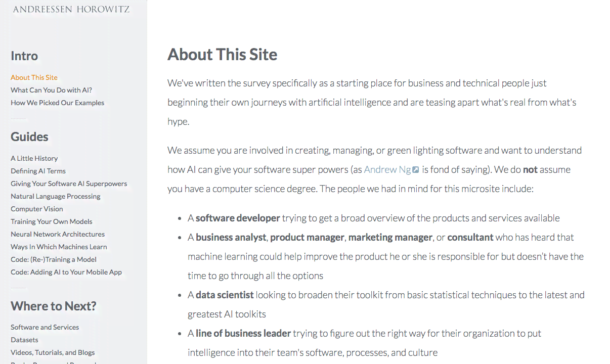Navigate to Defining AI Terms
This screenshot has width=610, height=364.
click(38, 171)
